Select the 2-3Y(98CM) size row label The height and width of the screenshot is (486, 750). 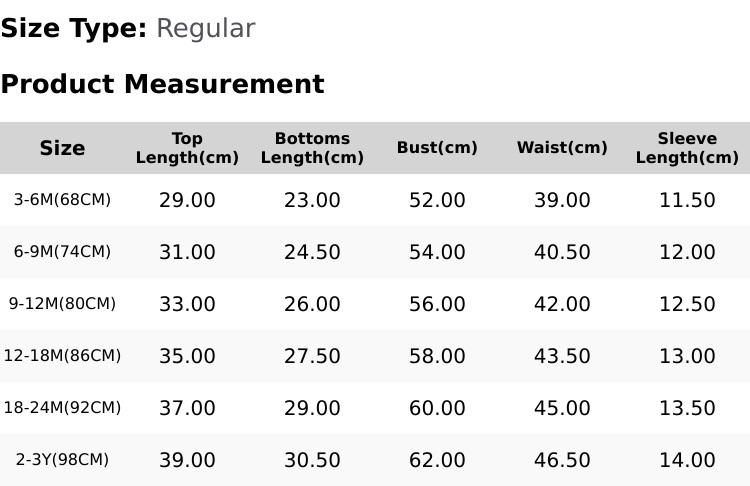click(62, 460)
